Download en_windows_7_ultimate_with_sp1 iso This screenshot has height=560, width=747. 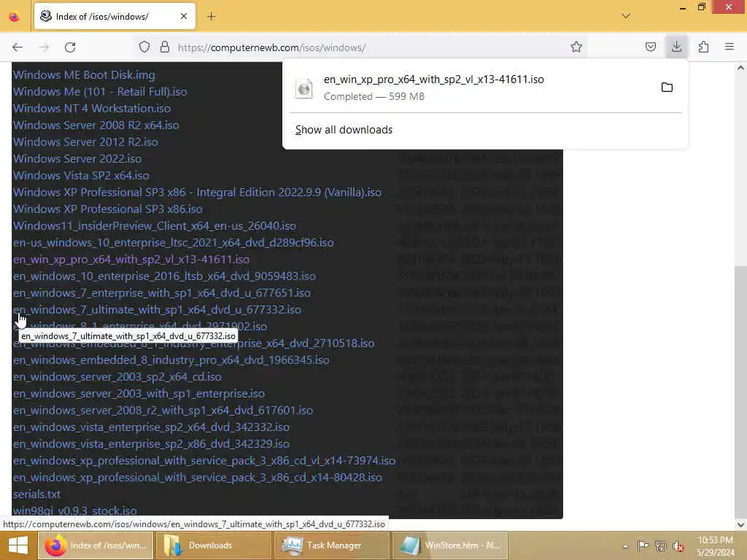point(157,309)
